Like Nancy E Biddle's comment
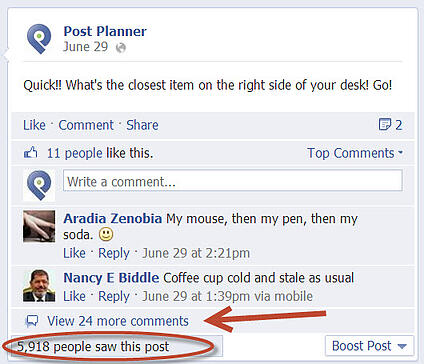This screenshot has height=364, width=424. tap(74, 296)
